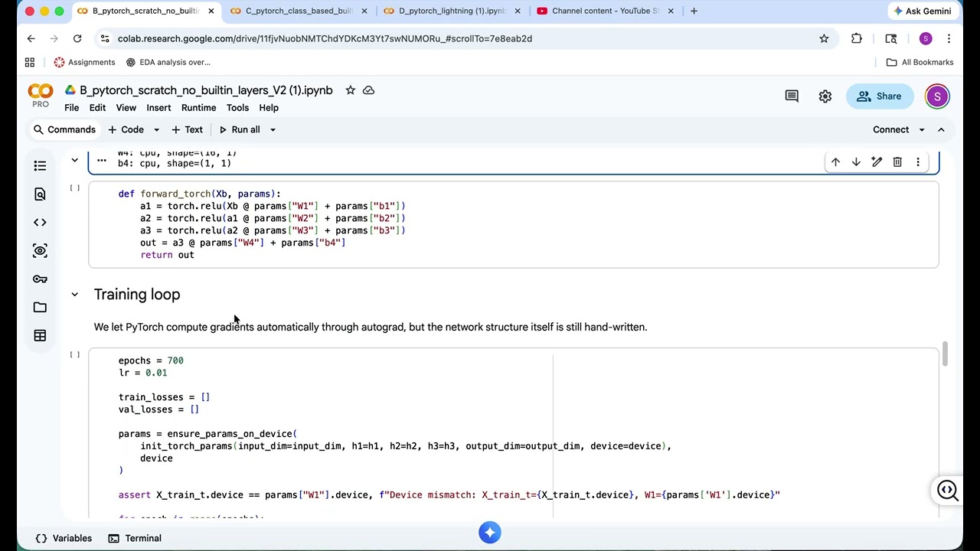Add a Text cell
The image size is (980, 551).
click(187, 130)
